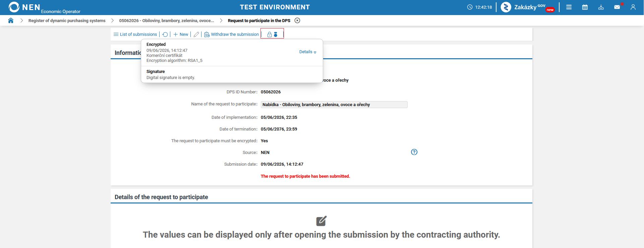This screenshot has height=248, width=644.
Task: Select Request to participate in the DPS breadcrumb
Action: pyautogui.click(x=259, y=20)
